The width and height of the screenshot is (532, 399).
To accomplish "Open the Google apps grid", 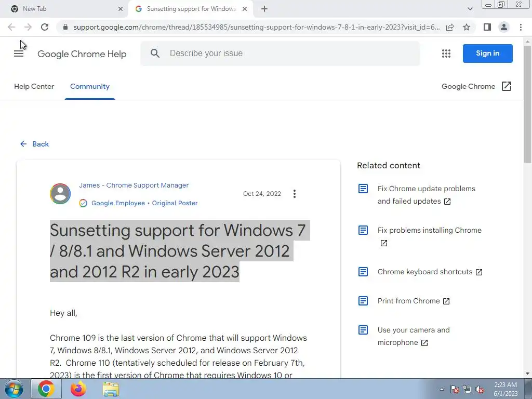I will pos(446,54).
